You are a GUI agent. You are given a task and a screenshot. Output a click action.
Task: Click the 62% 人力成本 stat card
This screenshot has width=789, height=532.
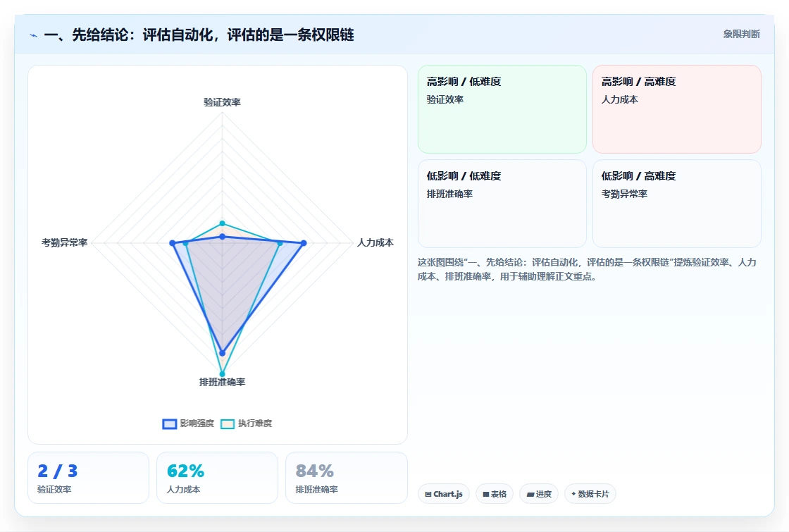coord(218,478)
